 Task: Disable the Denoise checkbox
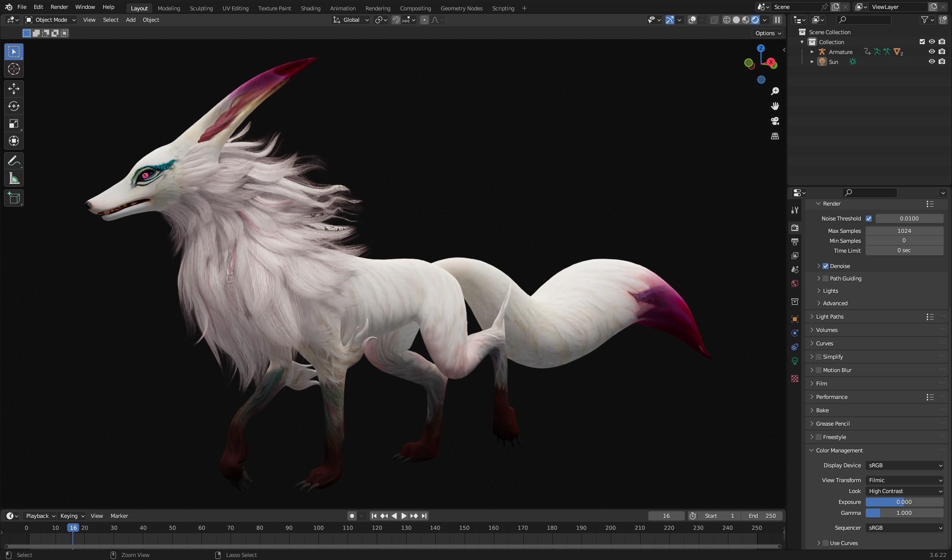[826, 266]
